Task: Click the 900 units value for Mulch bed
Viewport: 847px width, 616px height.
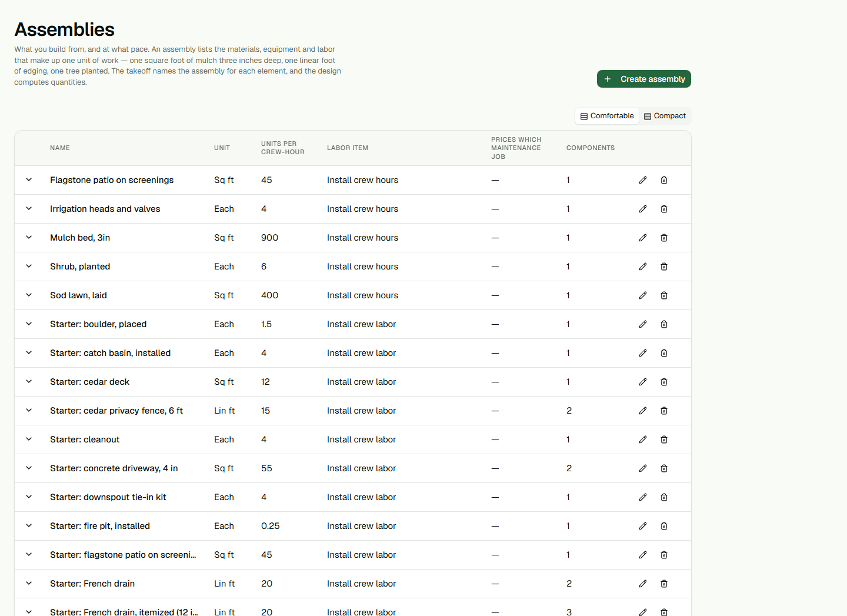Action: click(270, 238)
